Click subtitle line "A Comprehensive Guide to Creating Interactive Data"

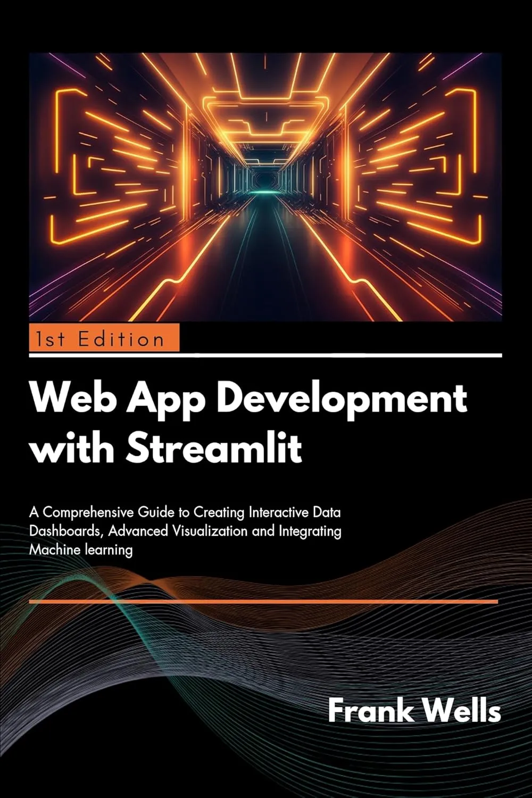pyautogui.click(x=185, y=512)
